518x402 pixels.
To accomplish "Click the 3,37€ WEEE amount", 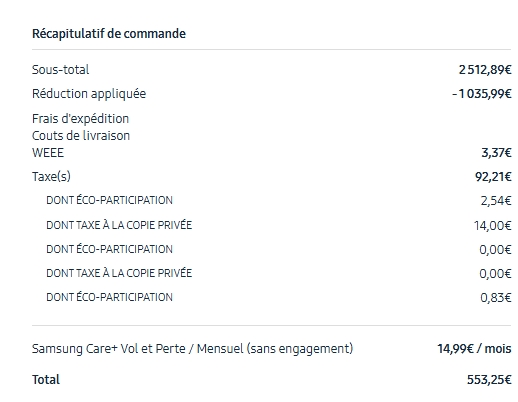I will [x=496, y=153].
